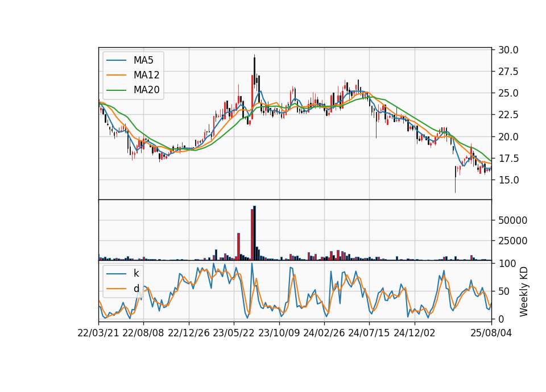Click the tallest volume bar
546x392 pixels.
pyautogui.click(x=255, y=233)
